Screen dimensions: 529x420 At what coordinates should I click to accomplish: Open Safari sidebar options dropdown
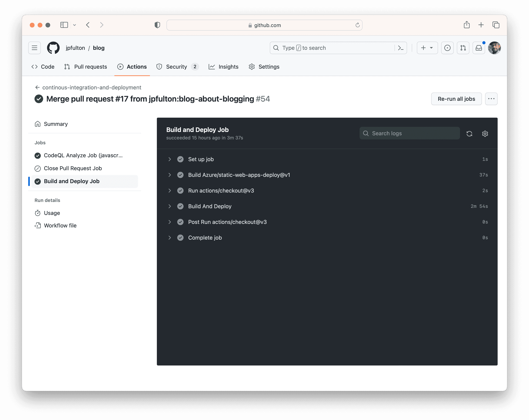[x=75, y=25]
